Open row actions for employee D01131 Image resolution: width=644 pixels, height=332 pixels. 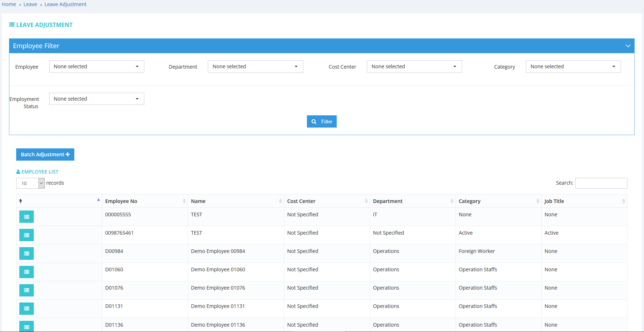pyautogui.click(x=27, y=308)
